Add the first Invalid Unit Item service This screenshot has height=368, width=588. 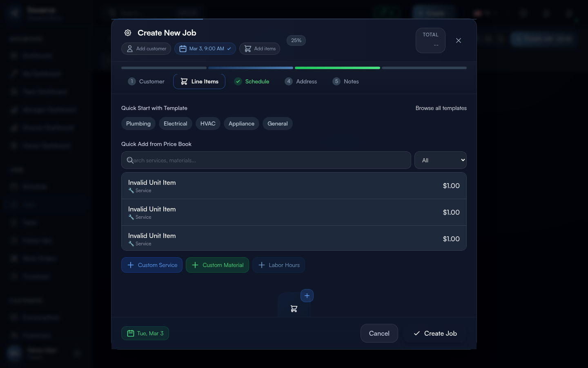[x=294, y=186]
